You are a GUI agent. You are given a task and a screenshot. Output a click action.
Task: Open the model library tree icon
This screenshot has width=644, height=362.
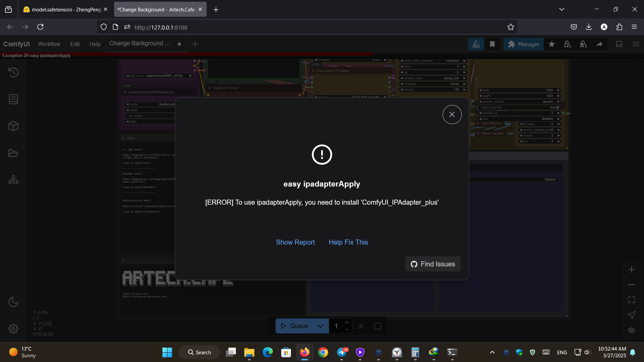[x=13, y=180]
